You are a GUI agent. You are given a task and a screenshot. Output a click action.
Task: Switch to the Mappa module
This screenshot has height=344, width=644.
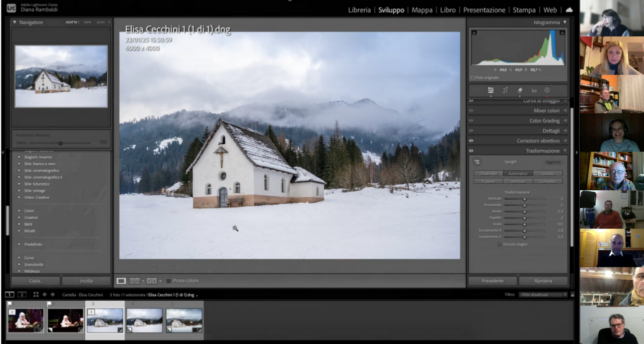point(422,10)
